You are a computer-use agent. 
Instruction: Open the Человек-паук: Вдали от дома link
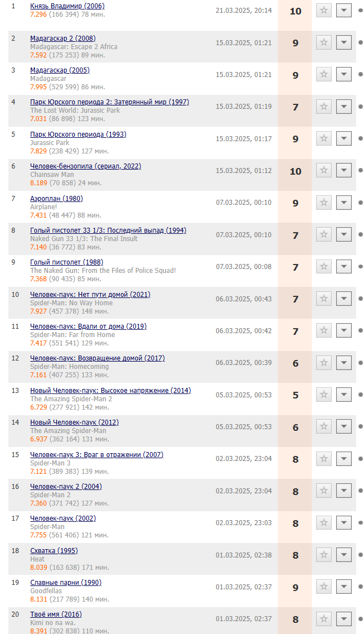(x=89, y=326)
